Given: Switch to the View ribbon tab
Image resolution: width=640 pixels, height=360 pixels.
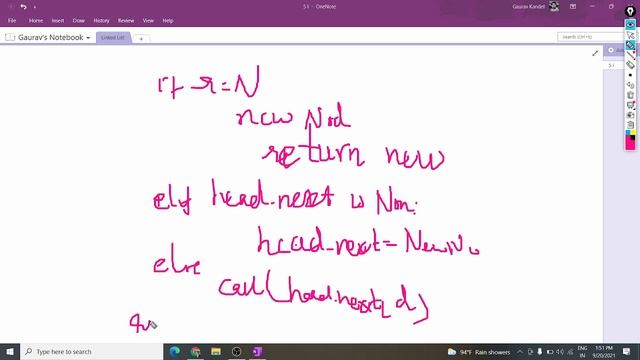Looking at the screenshot, I should tap(148, 20).
